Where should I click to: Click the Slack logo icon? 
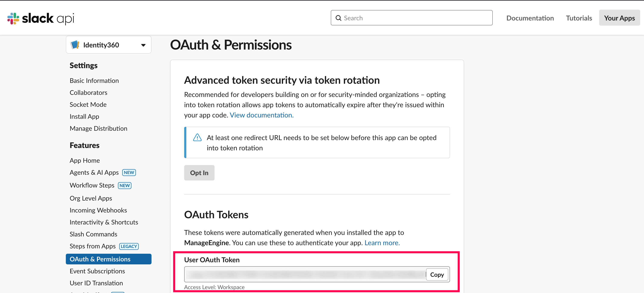pos(13,18)
